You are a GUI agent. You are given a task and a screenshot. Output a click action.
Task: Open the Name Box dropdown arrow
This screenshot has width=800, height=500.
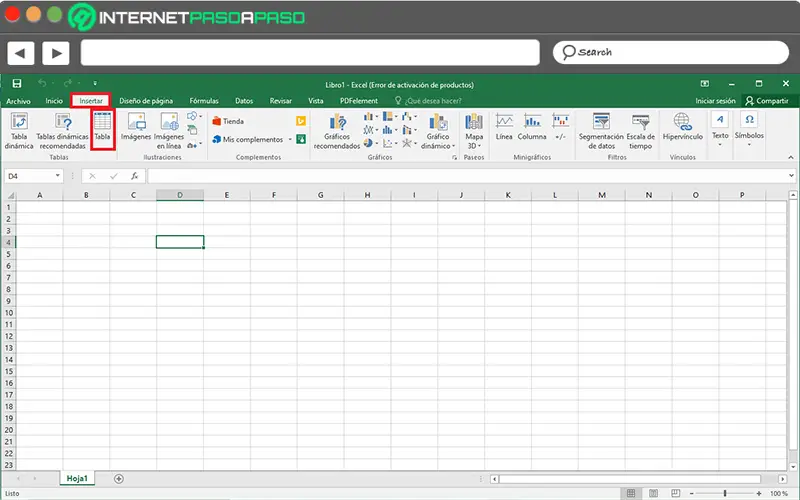58,176
